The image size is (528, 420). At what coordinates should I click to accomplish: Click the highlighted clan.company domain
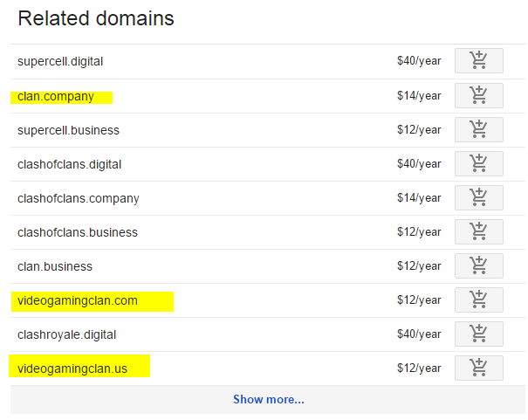(56, 96)
